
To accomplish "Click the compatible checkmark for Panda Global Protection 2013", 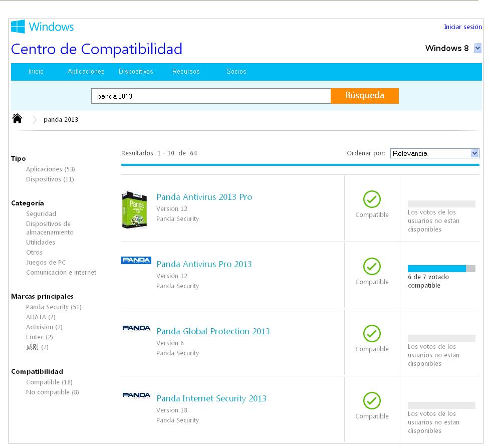I will [372, 333].
